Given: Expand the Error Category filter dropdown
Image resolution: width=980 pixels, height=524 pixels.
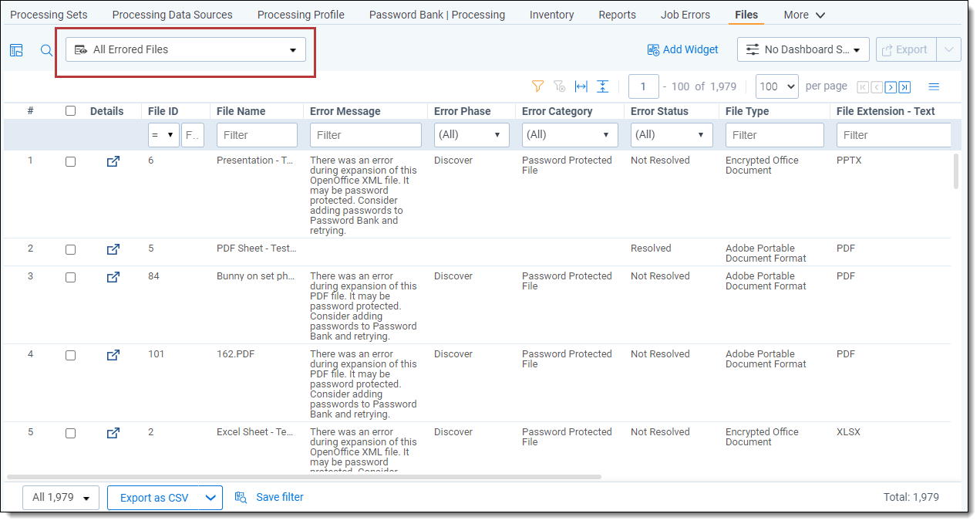Looking at the screenshot, I should [x=570, y=135].
